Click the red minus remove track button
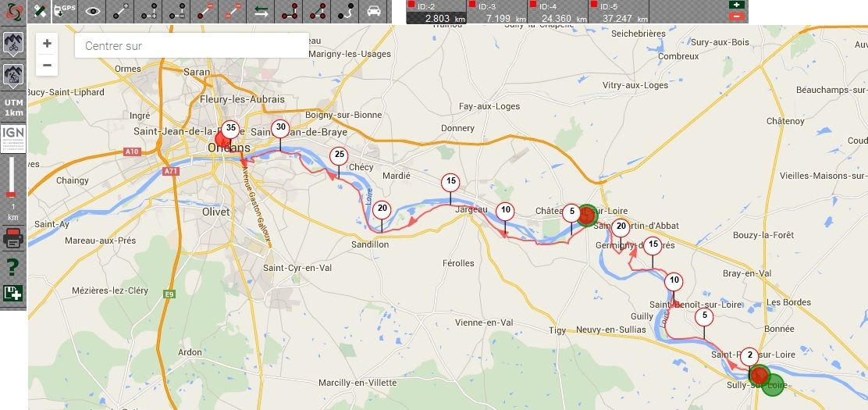 [737, 16]
